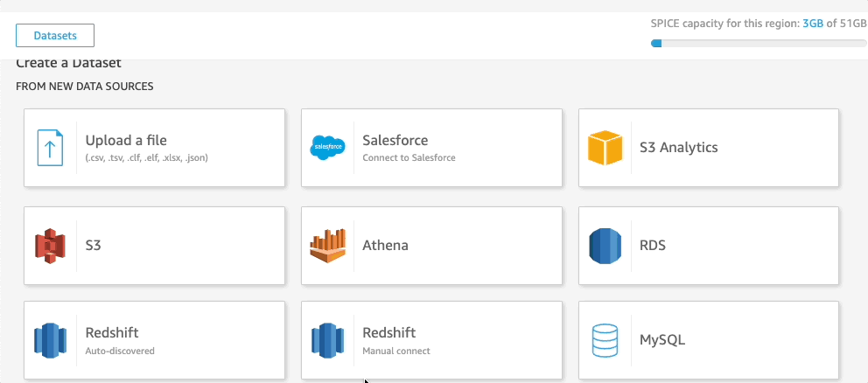This screenshot has height=383, width=868.
Task: Click the Salesforce cloud logo icon
Action: click(328, 148)
